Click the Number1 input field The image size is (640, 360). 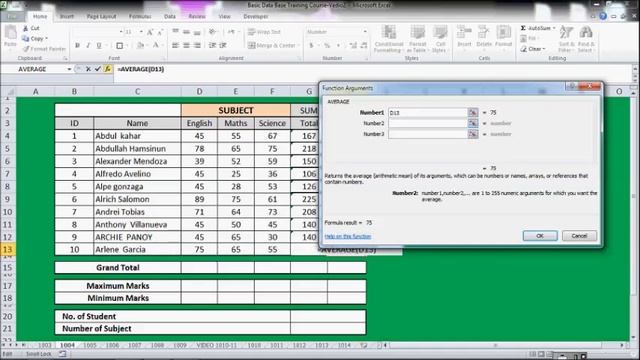427,113
